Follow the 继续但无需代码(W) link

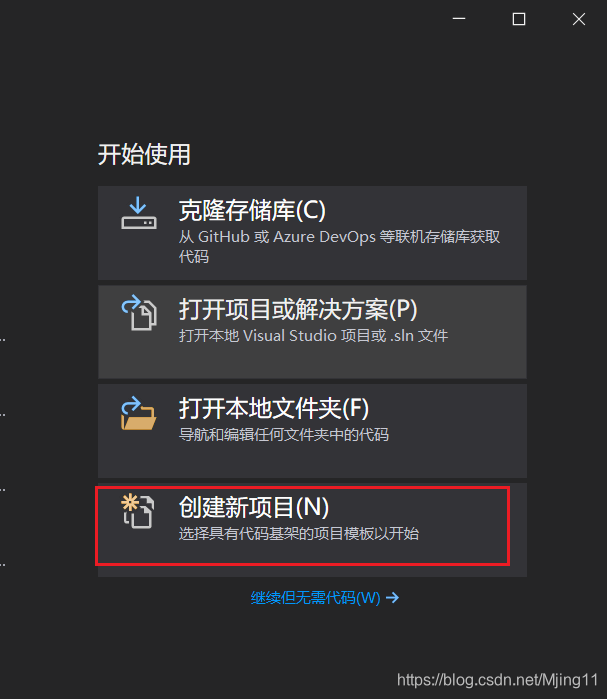pos(316,597)
